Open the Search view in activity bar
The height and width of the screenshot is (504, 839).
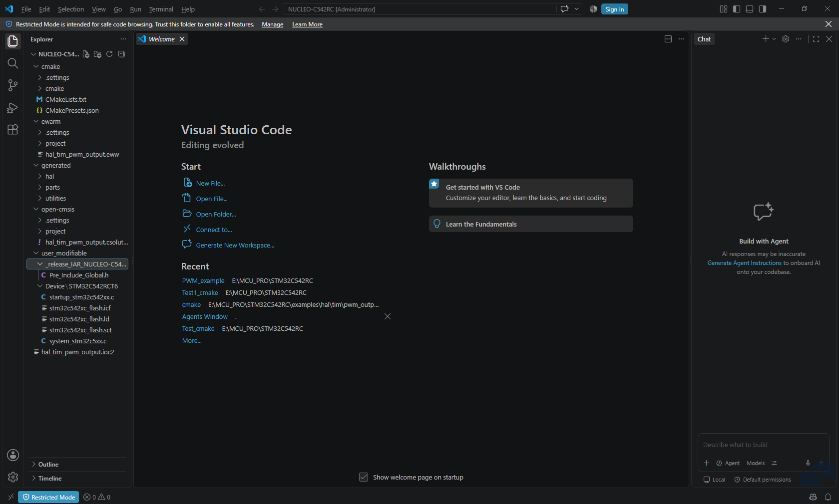click(13, 63)
